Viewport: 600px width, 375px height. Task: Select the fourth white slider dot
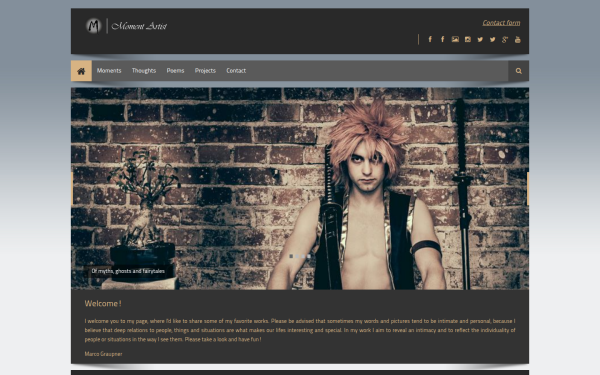(x=308, y=256)
